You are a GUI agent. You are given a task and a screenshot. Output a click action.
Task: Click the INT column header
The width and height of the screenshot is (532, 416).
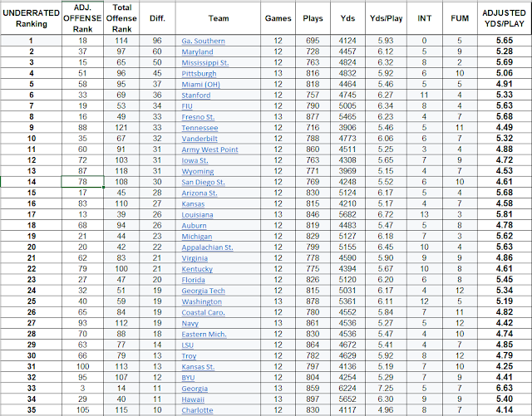click(x=425, y=18)
